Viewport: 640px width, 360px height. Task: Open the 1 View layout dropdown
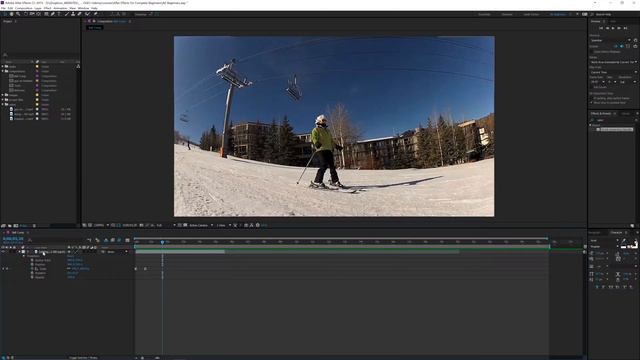pos(224,225)
